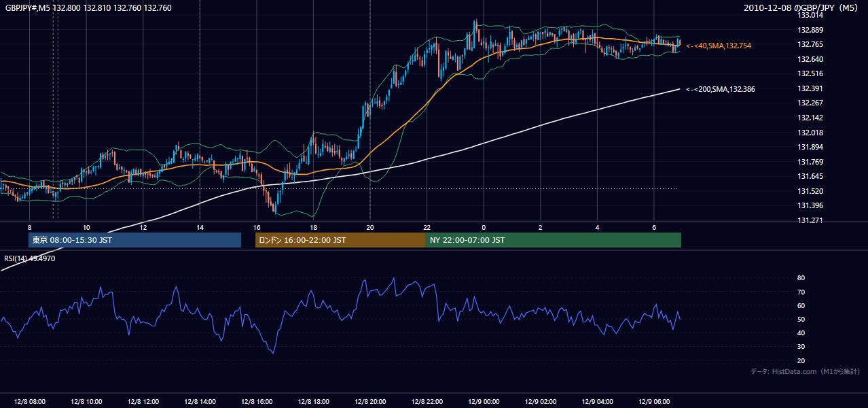Click hour label 14 on price chart axis
868x408 pixels.
pyautogui.click(x=200, y=227)
